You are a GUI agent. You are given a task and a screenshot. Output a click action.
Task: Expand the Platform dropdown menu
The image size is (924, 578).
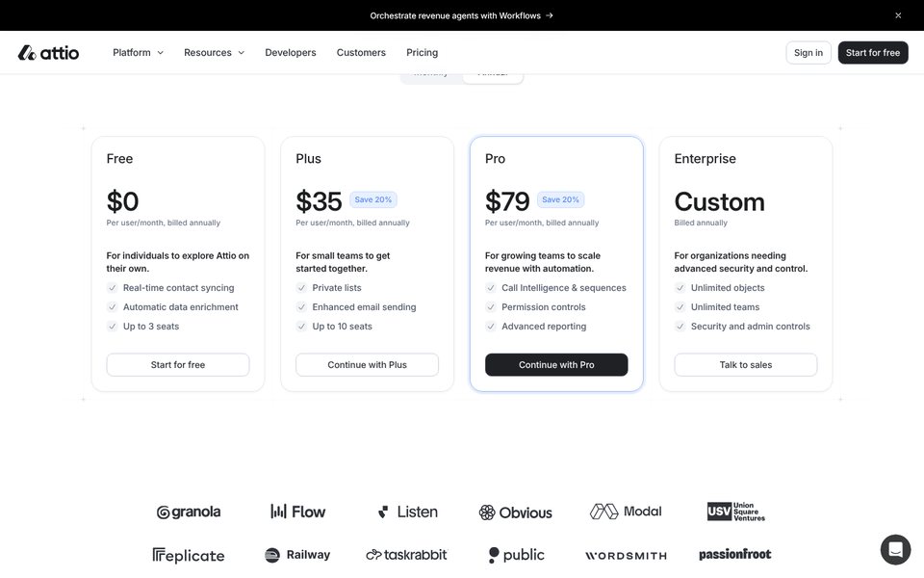(x=138, y=52)
